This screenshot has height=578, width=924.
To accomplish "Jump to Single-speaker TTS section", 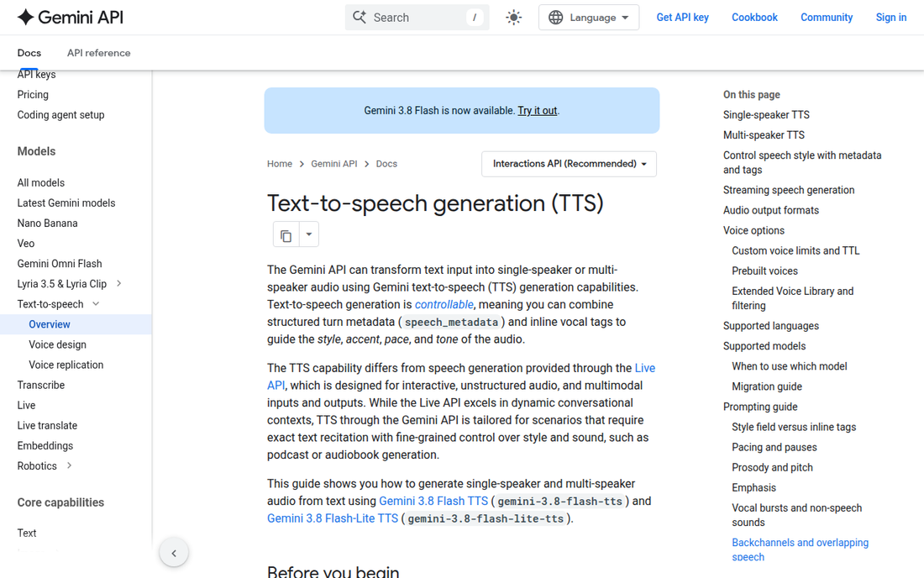I will [766, 115].
